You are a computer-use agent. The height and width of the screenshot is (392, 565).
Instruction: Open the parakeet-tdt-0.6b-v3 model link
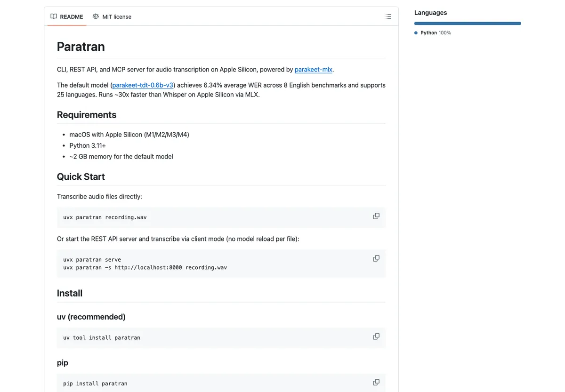tap(143, 85)
